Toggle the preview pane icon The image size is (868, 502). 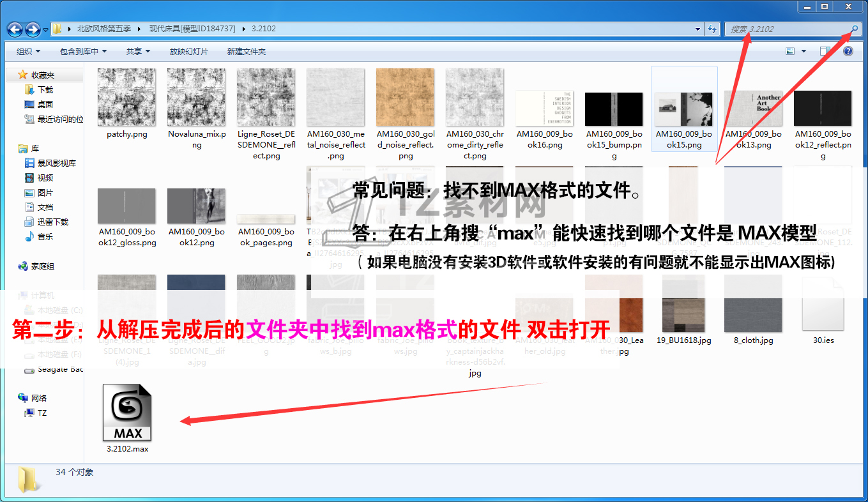[x=825, y=51]
